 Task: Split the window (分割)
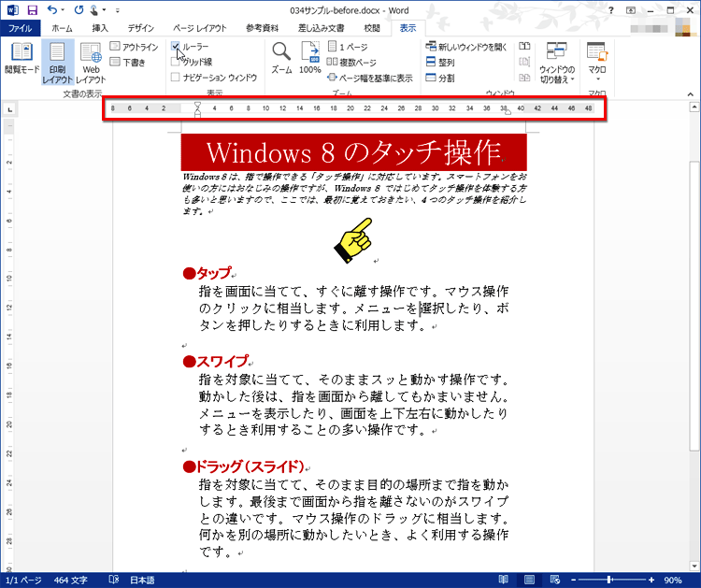pyautogui.click(x=440, y=78)
